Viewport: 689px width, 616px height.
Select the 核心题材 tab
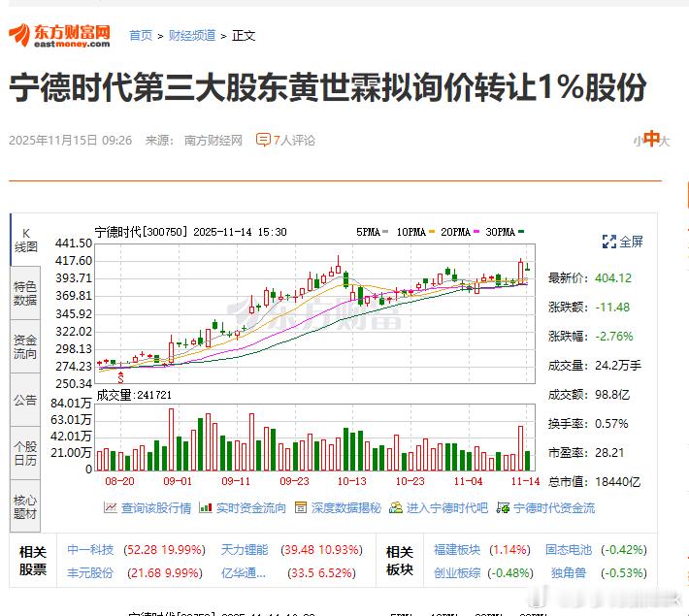click(x=25, y=506)
